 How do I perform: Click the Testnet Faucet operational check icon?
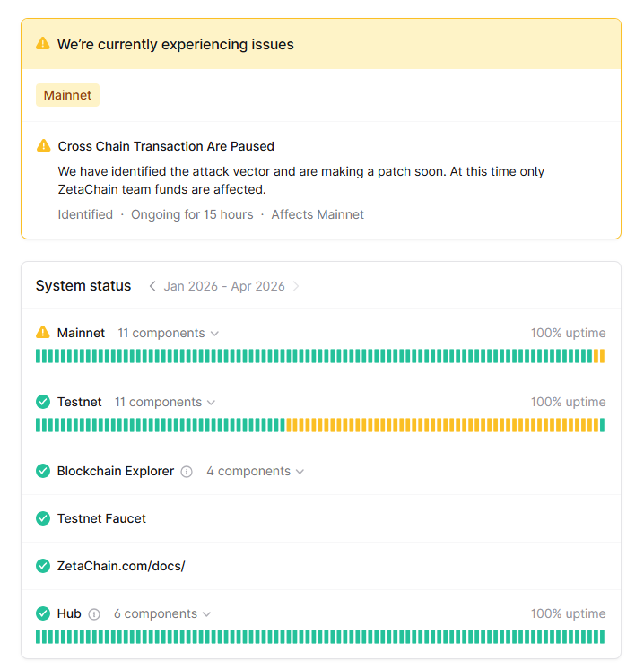pyautogui.click(x=43, y=518)
